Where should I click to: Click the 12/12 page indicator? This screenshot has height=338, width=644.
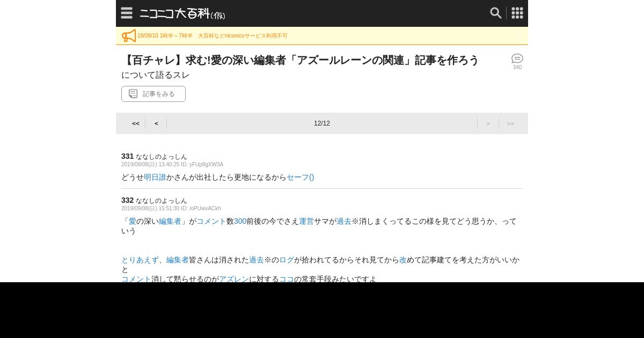(322, 123)
